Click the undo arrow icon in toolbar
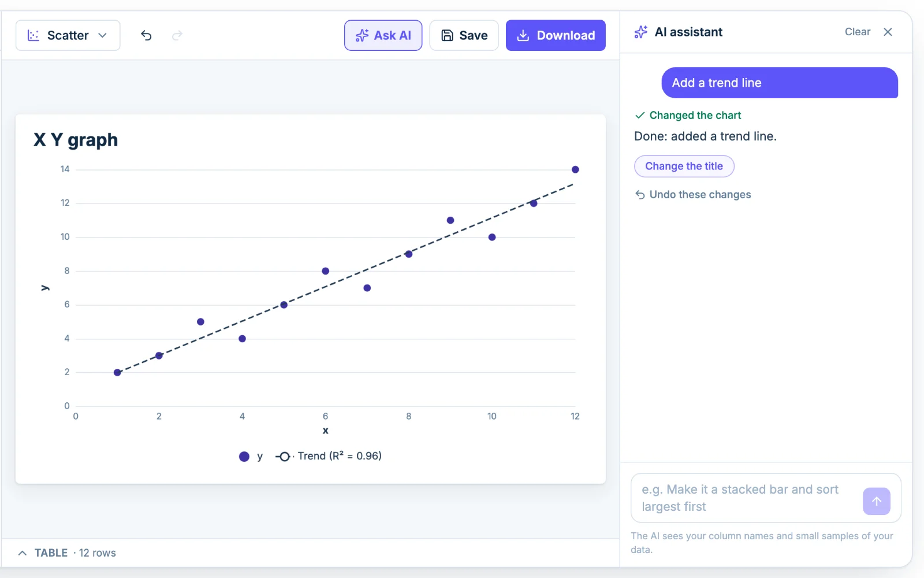 146,35
